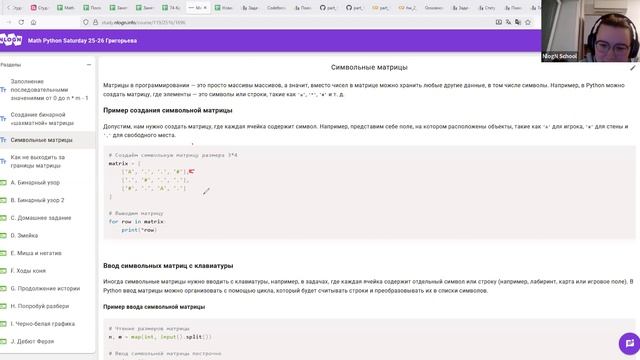Click text icon beside Символьные матрицы item
The height and width of the screenshot is (360, 640).
[3, 140]
